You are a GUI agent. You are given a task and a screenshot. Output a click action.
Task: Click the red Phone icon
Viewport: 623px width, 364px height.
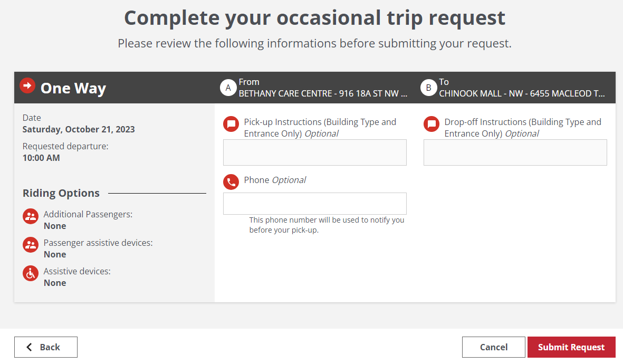(231, 182)
